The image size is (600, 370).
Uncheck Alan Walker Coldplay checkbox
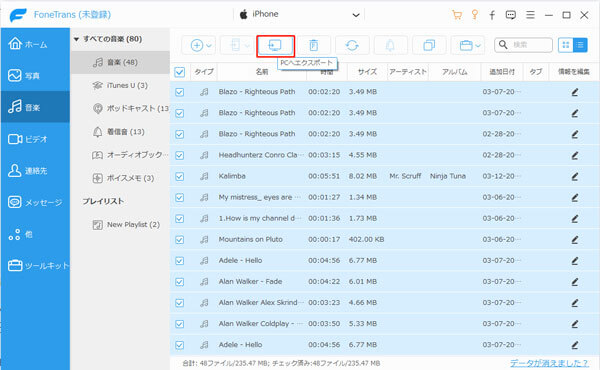pos(179,324)
